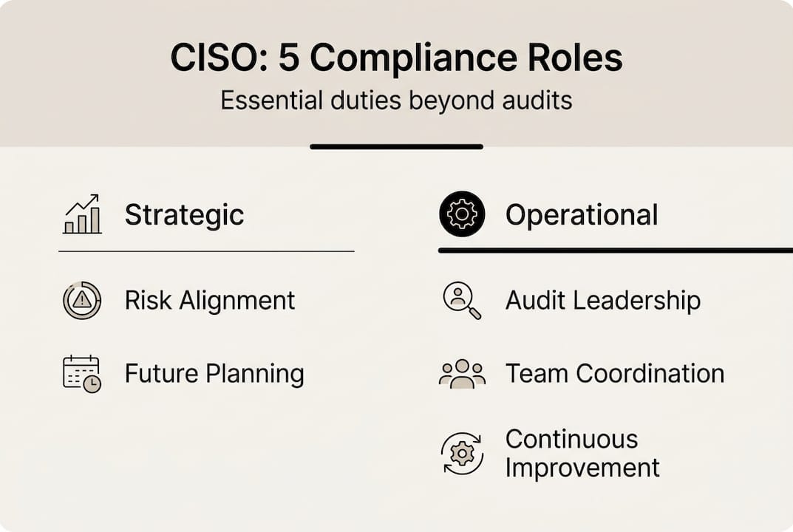Screen dimensions: 793x532
Task: Open the Future Planning item
Action: pos(214,373)
